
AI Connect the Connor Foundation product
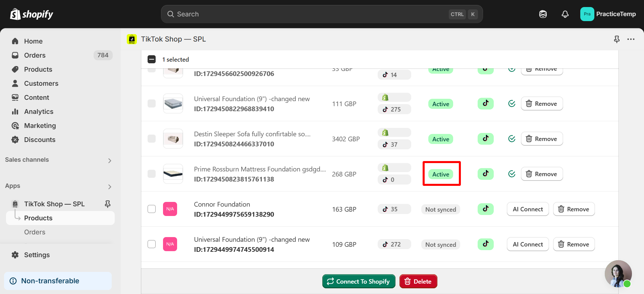[528, 209]
